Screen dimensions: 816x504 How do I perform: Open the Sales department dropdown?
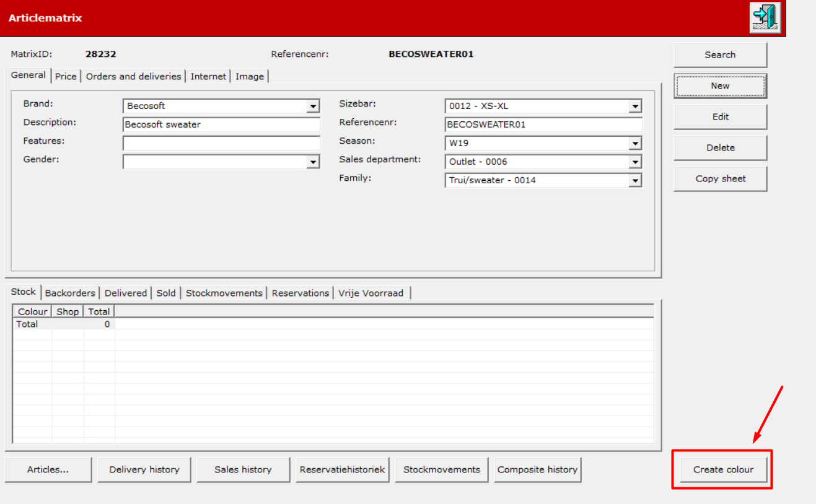[x=635, y=162]
